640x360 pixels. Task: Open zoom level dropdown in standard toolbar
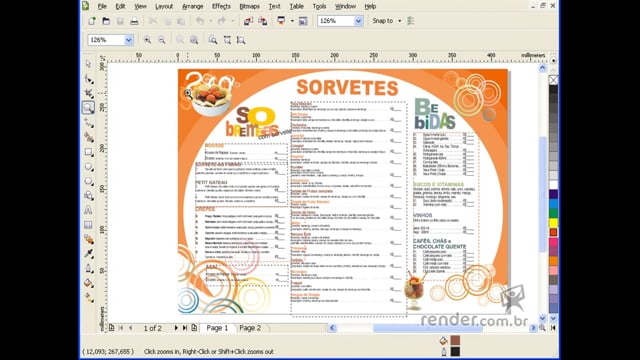(x=358, y=21)
